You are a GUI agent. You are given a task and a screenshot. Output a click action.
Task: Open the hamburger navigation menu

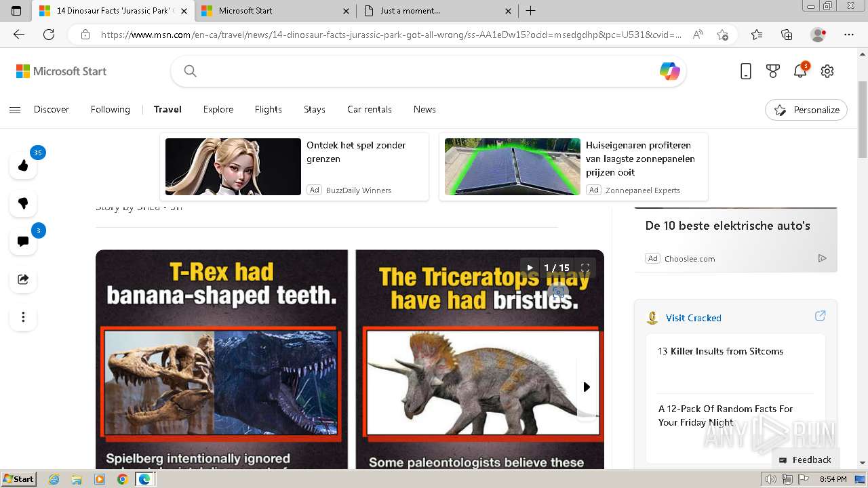point(15,110)
